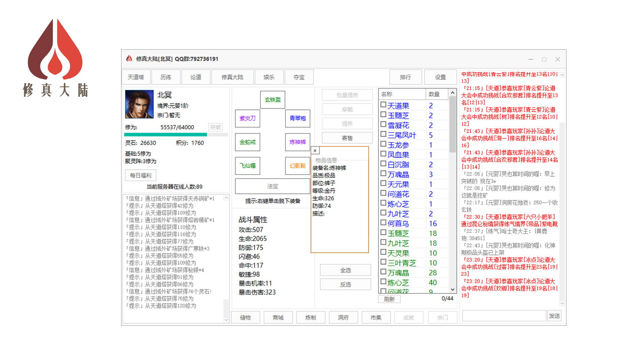Switch to the 夺宝 tab
Viewport: 644px width, 362px height.
pyautogui.click(x=299, y=77)
